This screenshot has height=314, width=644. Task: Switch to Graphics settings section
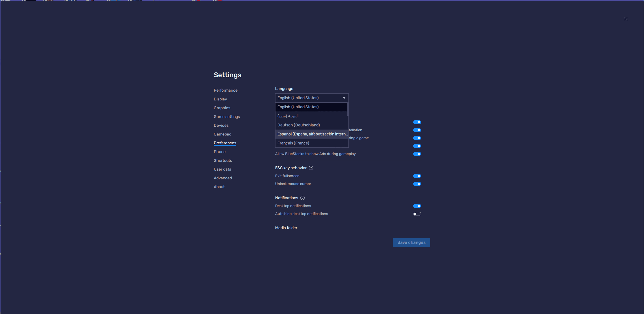coord(222,108)
